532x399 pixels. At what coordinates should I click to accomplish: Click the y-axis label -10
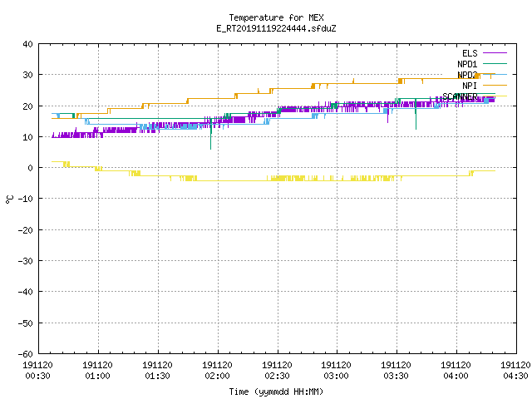(x=26, y=199)
